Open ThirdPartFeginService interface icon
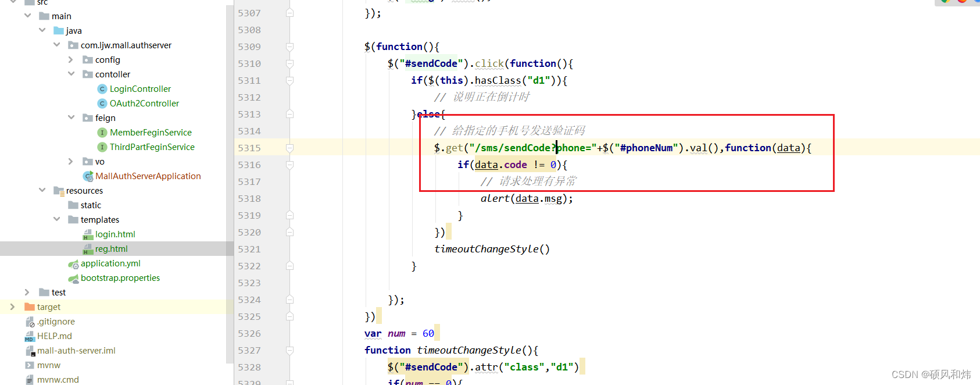Viewport: 980px width, 385px height. (102, 147)
